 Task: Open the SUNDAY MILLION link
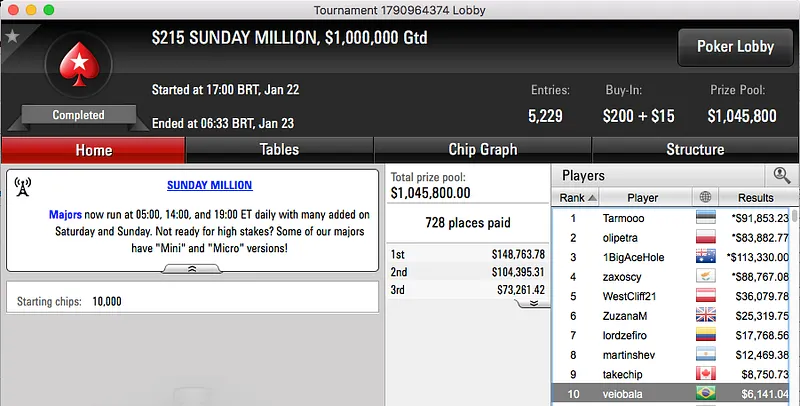pyautogui.click(x=209, y=185)
